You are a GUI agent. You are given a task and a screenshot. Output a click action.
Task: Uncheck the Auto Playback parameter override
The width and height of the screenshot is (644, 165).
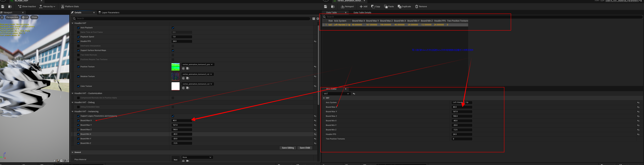pyautogui.click(x=78, y=28)
